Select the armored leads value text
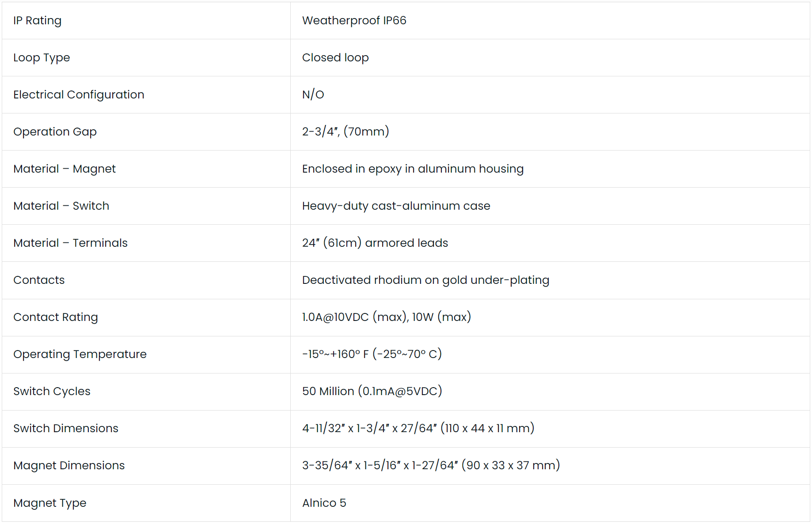 (375, 243)
